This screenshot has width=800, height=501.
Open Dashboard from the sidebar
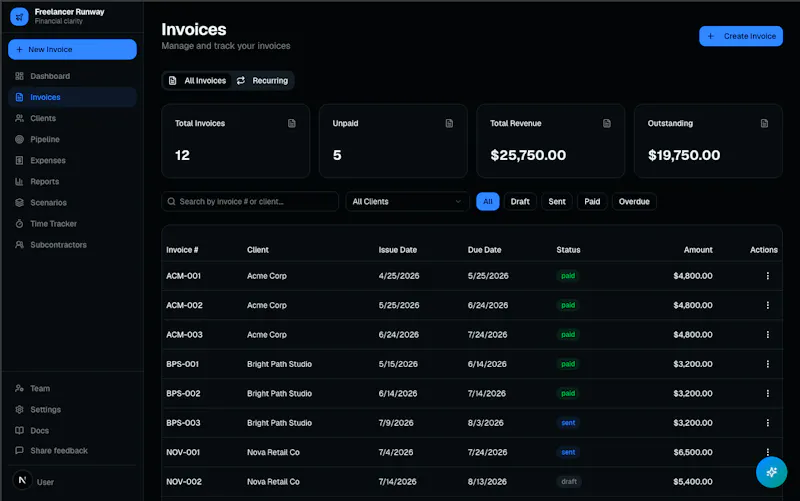click(72, 76)
